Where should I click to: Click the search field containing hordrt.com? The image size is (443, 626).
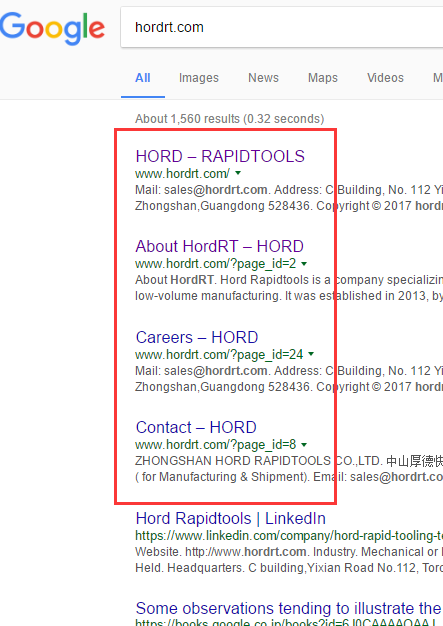282,27
